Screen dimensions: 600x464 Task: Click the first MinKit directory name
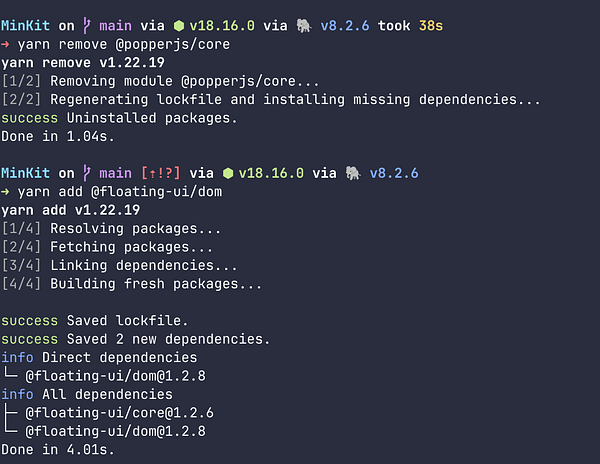(x=25, y=26)
